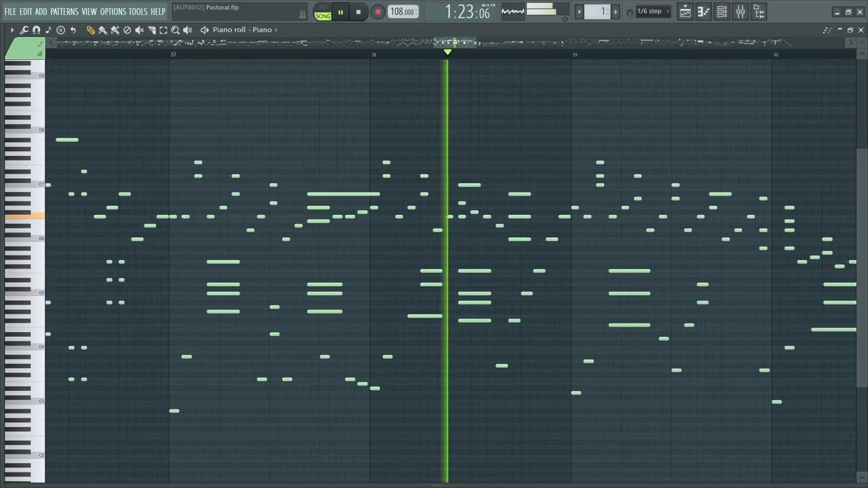Switch playback to SONG mode
This screenshot has width=868, height=488.
point(323,16)
